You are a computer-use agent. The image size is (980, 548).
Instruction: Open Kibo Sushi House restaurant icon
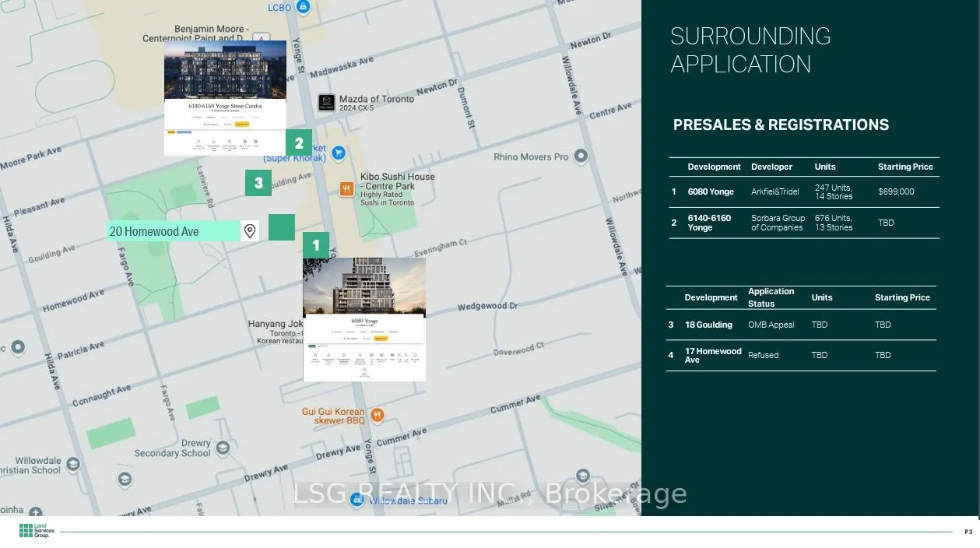[x=346, y=189]
